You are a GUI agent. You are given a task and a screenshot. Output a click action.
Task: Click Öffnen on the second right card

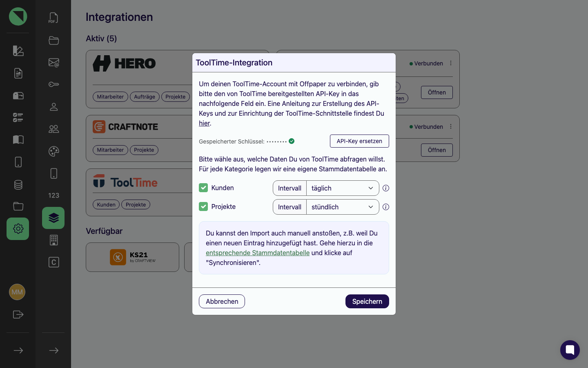pos(437,150)
